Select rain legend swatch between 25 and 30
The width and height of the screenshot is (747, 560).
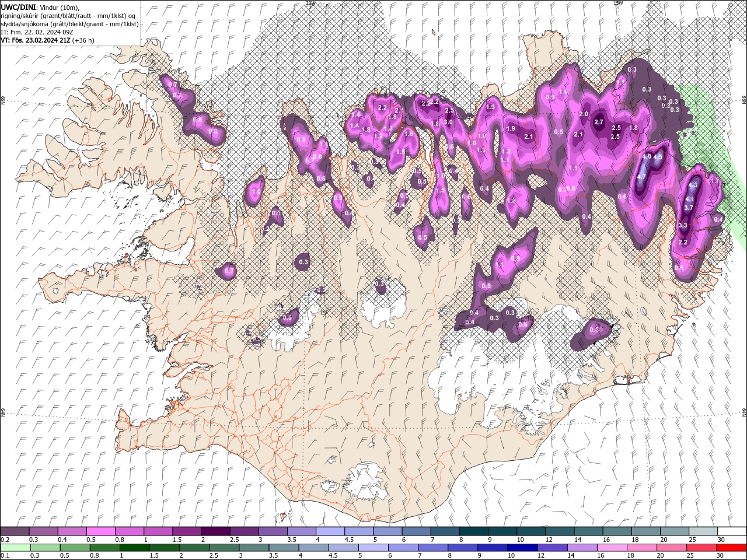click(x=702, y=548)
